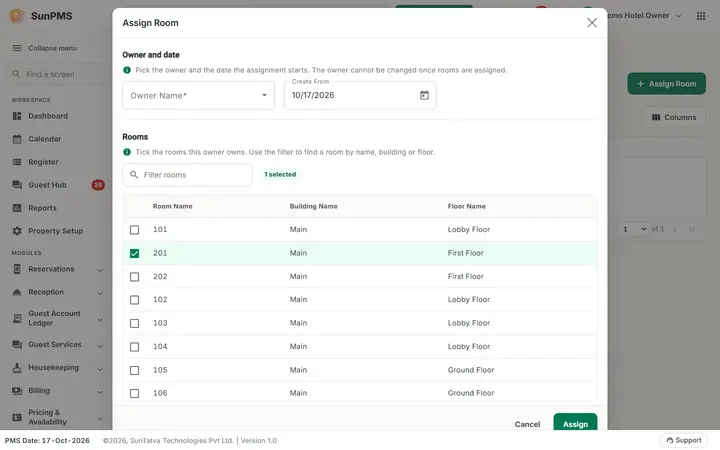720x450 pixels.
Task: Tick the checkbox for room 106
Action: tap(135, 393)
